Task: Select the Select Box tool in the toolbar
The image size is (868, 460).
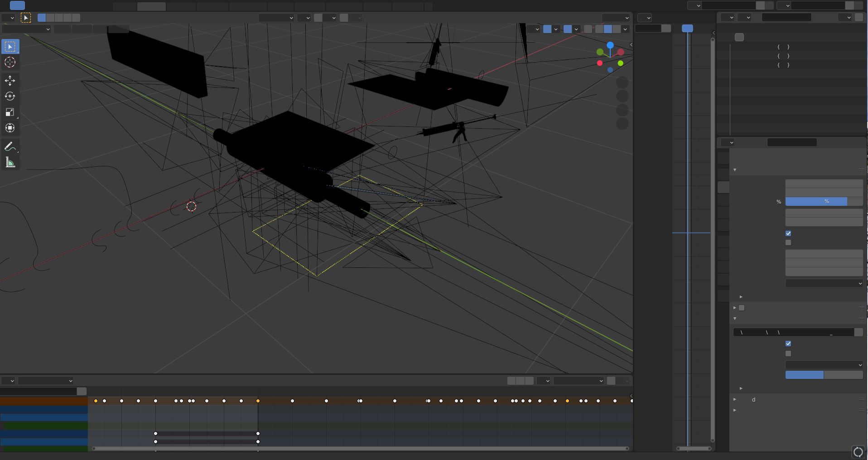Action: click(x=10, y=47)
